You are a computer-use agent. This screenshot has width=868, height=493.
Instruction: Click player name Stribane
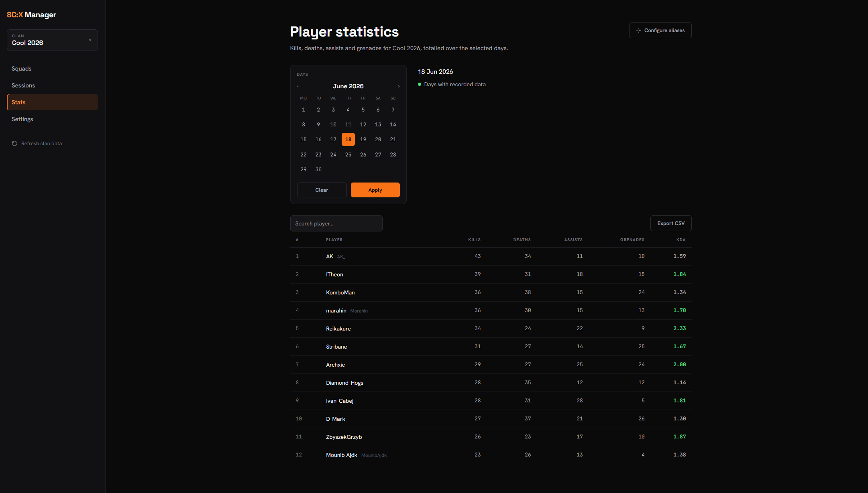tap(336, 347)
